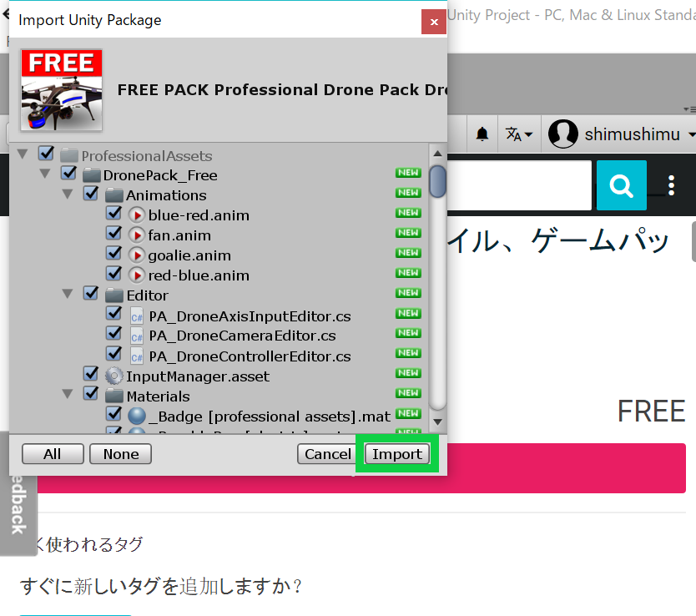Click the cyan search magnifier button
The height and width of the screenshot is (616, 696).
(x=621, y=185)
